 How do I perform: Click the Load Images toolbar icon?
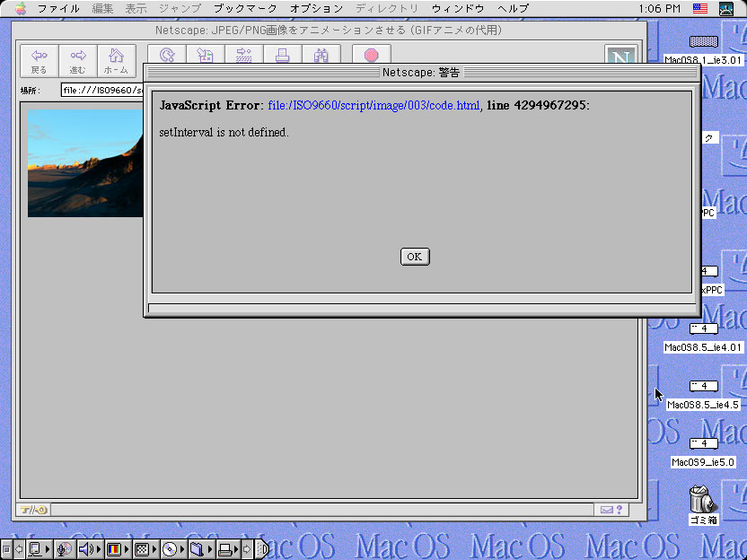[206, 55]
